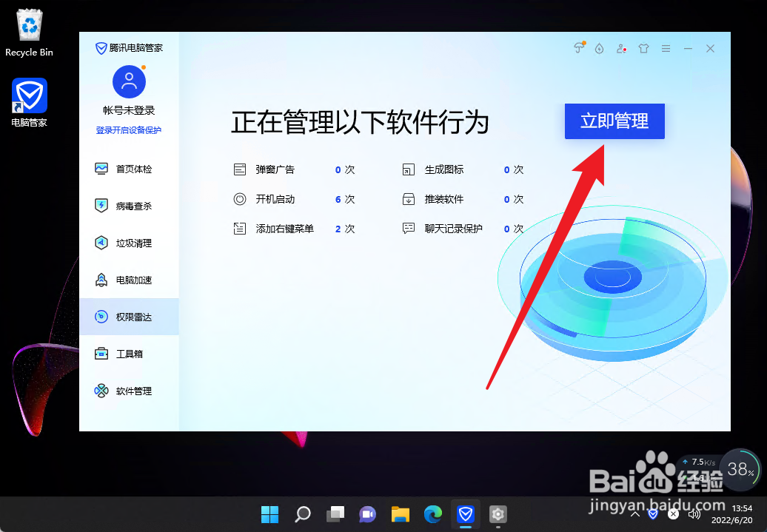Click 登录开启设备保护 link
This screenshot has width=767, height=532.
(129, 130)
